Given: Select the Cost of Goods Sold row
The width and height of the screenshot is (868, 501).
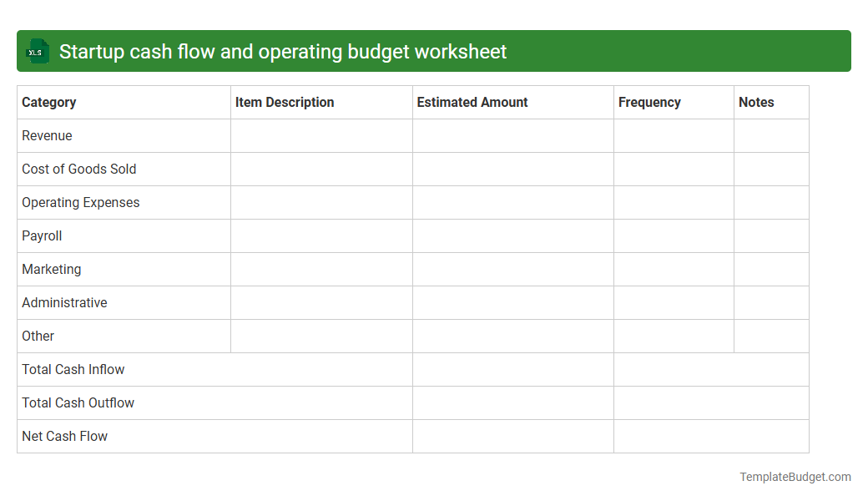Looking at the screenshot, I should coord(78,169).
